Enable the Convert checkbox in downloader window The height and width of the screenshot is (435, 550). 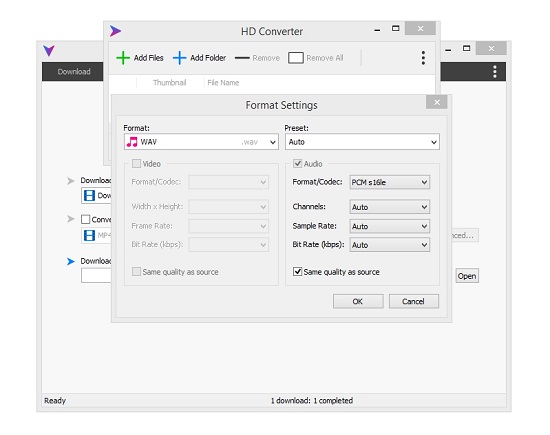pyautogui.click(x=85, y=219)
